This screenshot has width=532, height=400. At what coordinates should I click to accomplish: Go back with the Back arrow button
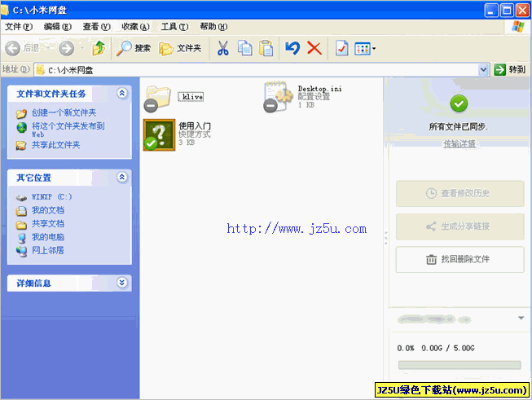[13, 49]
